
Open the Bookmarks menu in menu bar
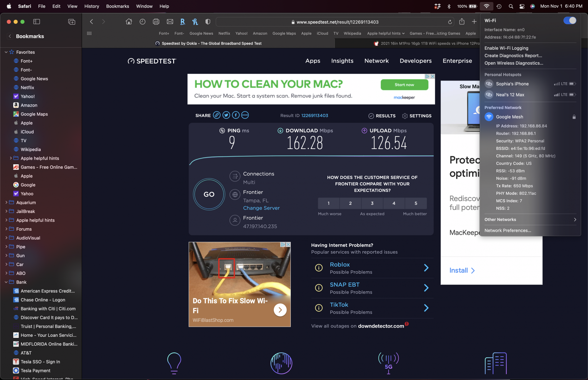118,6
